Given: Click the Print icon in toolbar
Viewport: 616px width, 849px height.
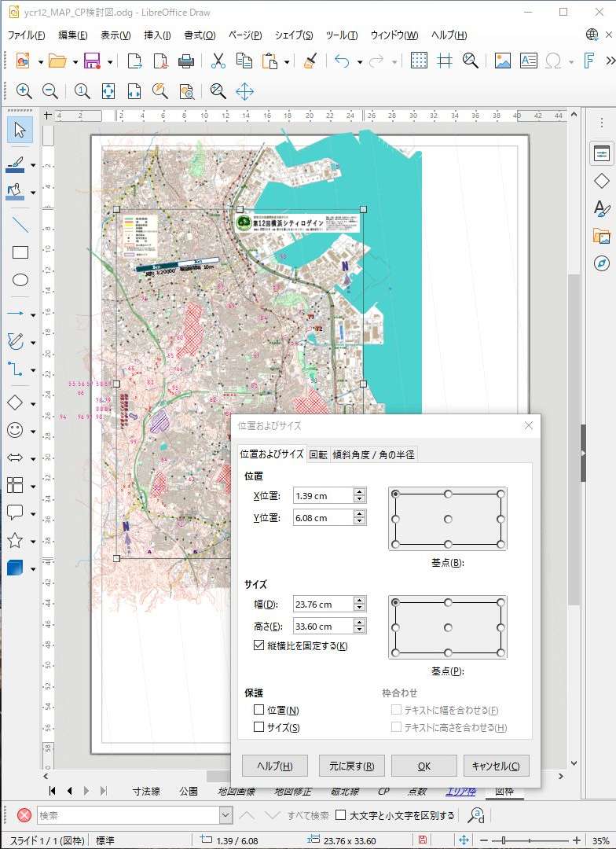Looking at the screenshot, I should pyautogui.click(x=186, y=61).
